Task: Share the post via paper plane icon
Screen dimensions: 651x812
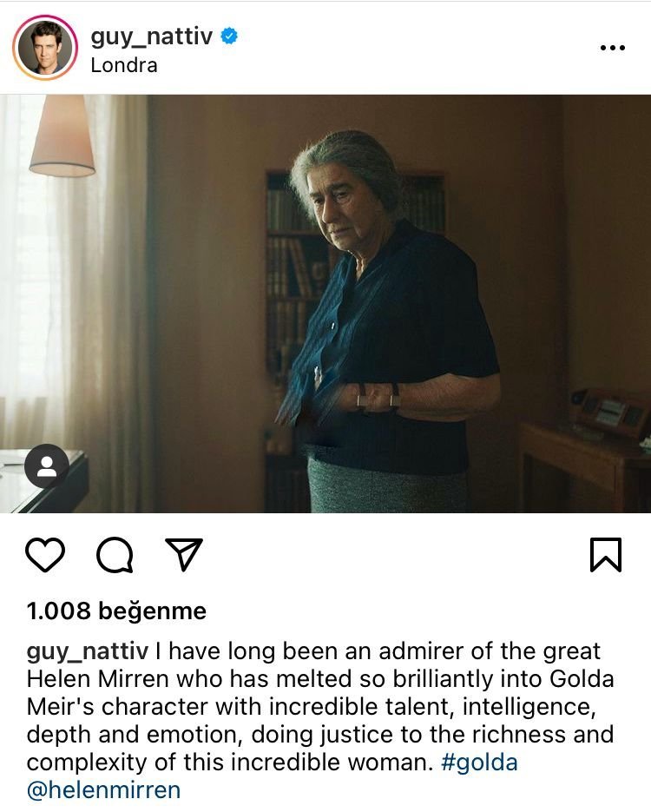Action: pyautogui.click(x=183, y=554)
